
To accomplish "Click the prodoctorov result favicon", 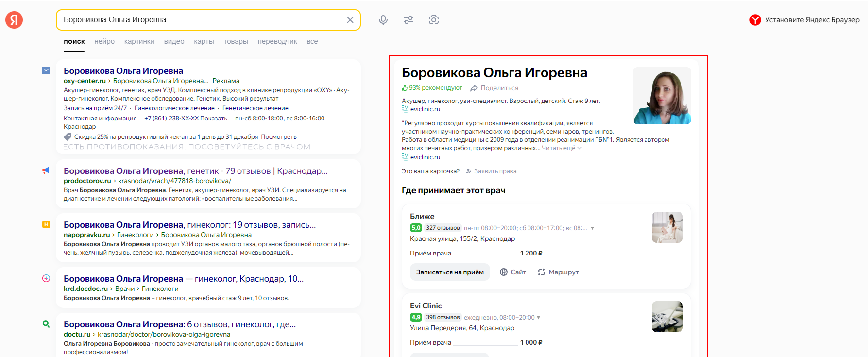I will pos(46,170).
